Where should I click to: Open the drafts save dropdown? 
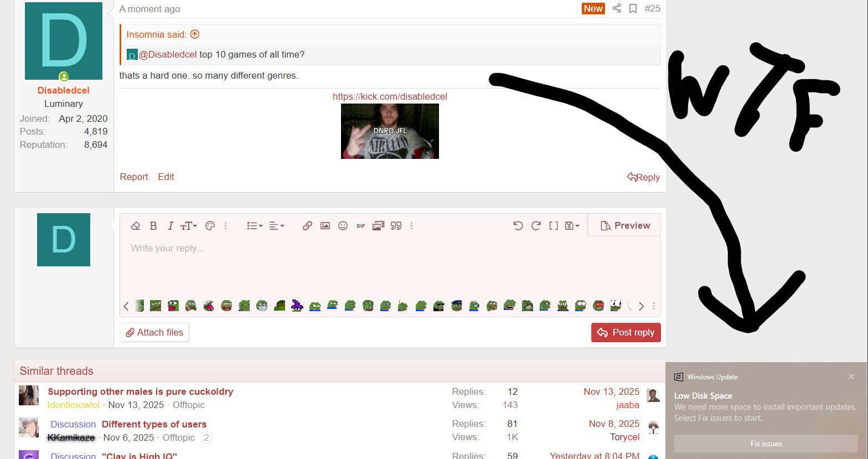tap(572, 226)
